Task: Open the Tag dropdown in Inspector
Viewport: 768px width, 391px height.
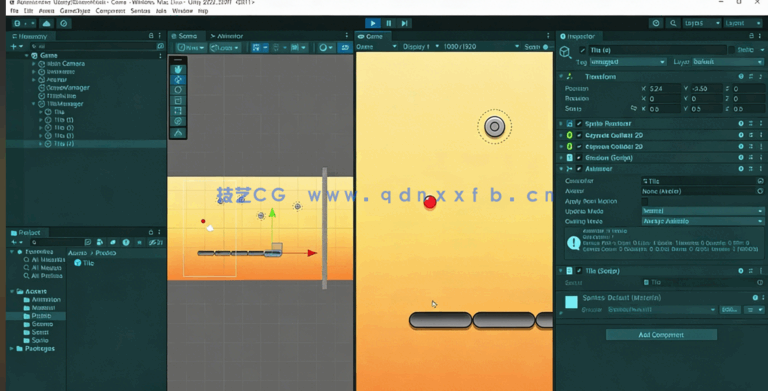Action: coord(627,62)
